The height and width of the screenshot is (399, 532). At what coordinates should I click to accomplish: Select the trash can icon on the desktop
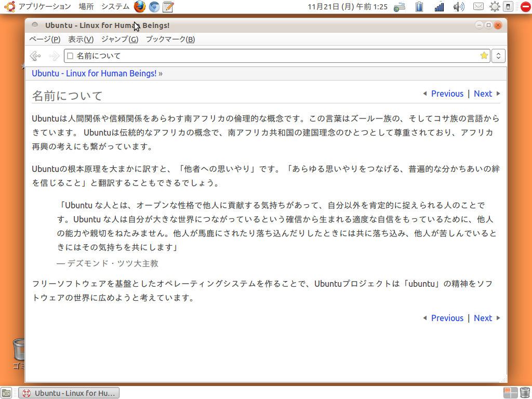pyautogui.click(x=19, y=350)
